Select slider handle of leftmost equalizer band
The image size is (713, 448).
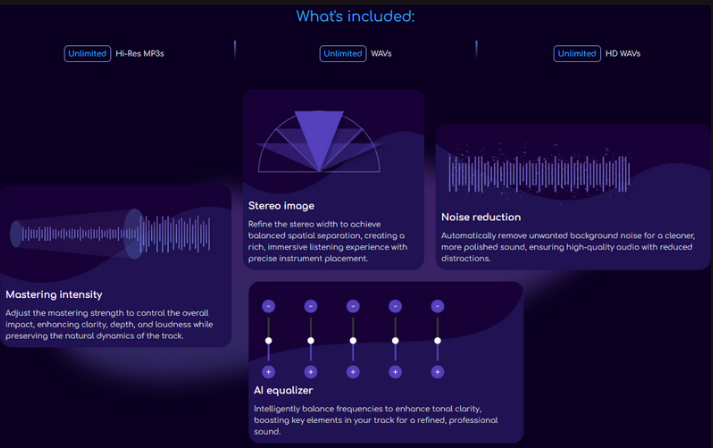pyautogui.click(x=268, y=341)
